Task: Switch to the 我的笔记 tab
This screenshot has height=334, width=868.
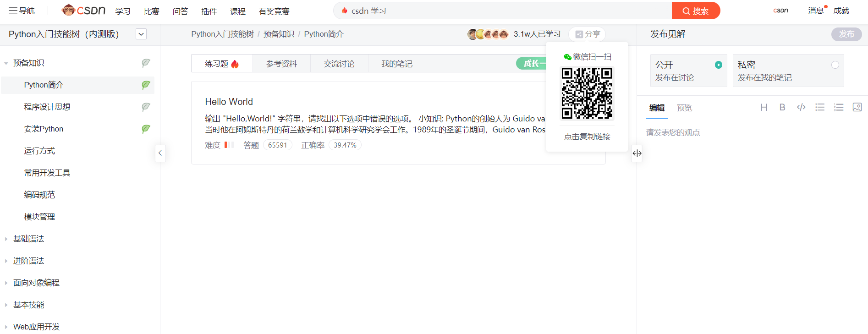Action: pyautogui.click(x=397, y=64)
